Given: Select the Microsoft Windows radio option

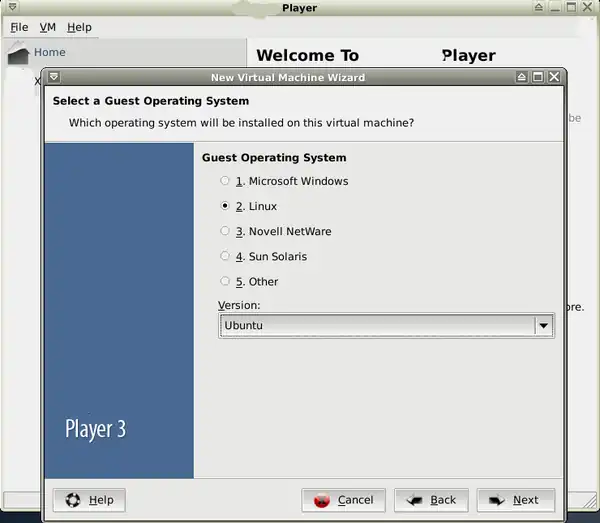Looking at the screenshot, I should [x=225, y=181].
